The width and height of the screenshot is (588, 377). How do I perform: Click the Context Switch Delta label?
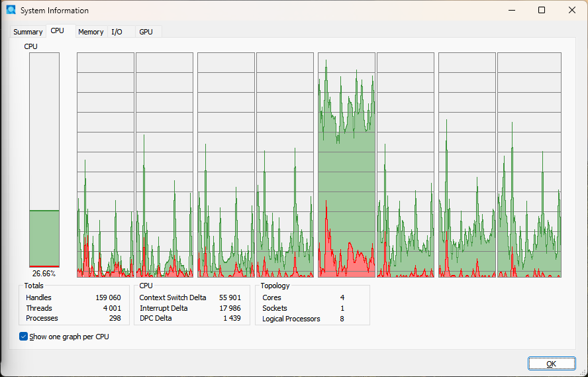pyautogui.click(x=173, y=297)
